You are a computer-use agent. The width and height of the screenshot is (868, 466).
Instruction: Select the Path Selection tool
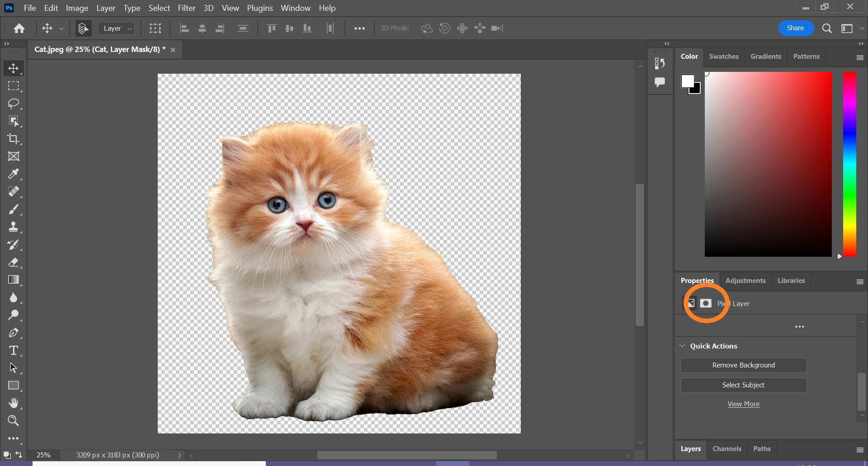(14, 368)
